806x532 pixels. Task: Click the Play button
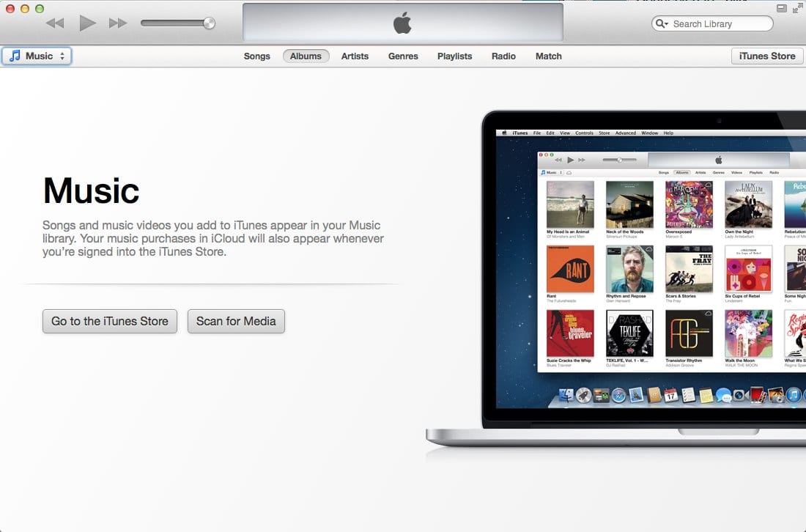coord(87,23)
